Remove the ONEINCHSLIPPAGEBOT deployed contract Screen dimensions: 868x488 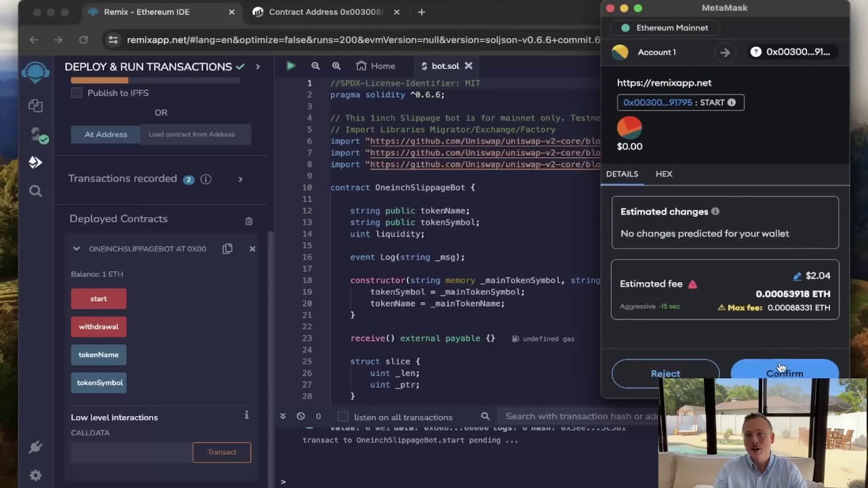pos(252,249)
